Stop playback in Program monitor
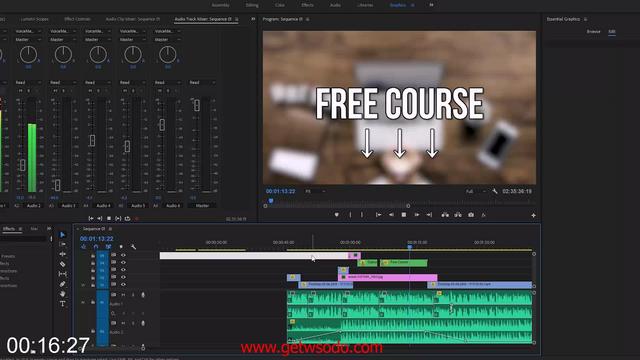Image resolution: width=640 pixels, height=360 pixels. click(404, 215)
